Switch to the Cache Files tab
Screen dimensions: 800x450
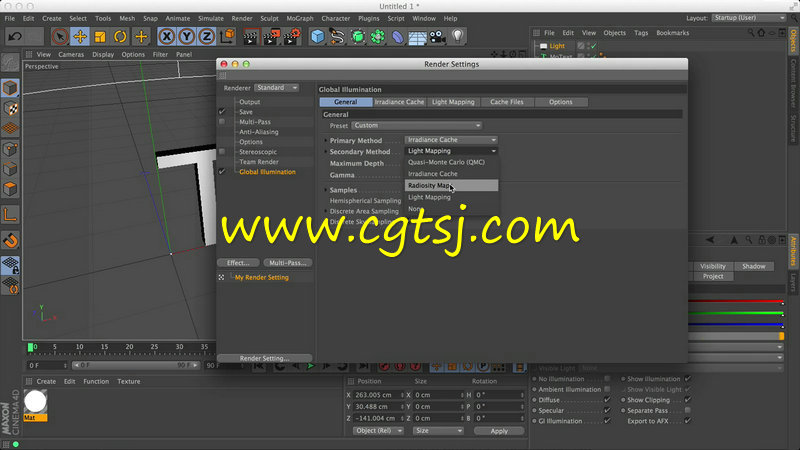tap(507, 102)
